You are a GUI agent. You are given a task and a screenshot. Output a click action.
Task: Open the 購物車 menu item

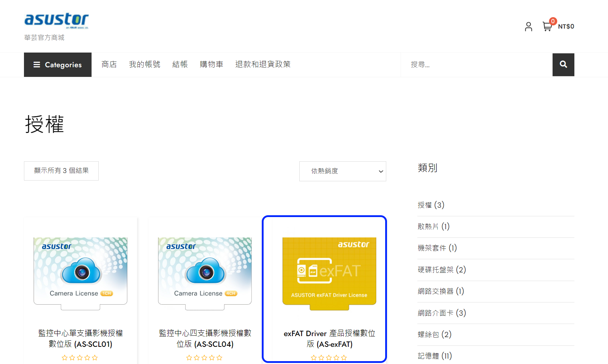211,64
